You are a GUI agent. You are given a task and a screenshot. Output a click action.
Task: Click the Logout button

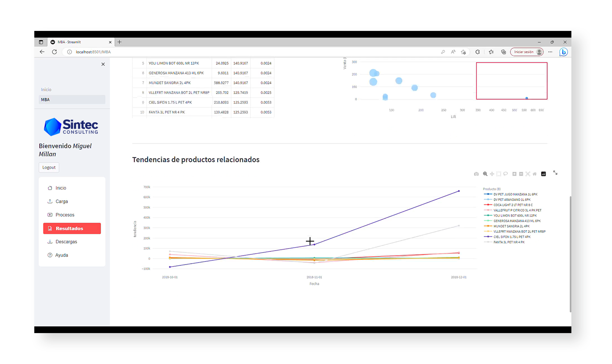[49, 168]
